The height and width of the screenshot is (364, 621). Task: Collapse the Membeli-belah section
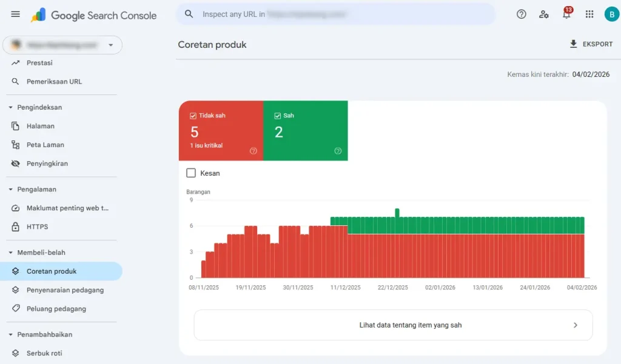(x=11, y=253)
